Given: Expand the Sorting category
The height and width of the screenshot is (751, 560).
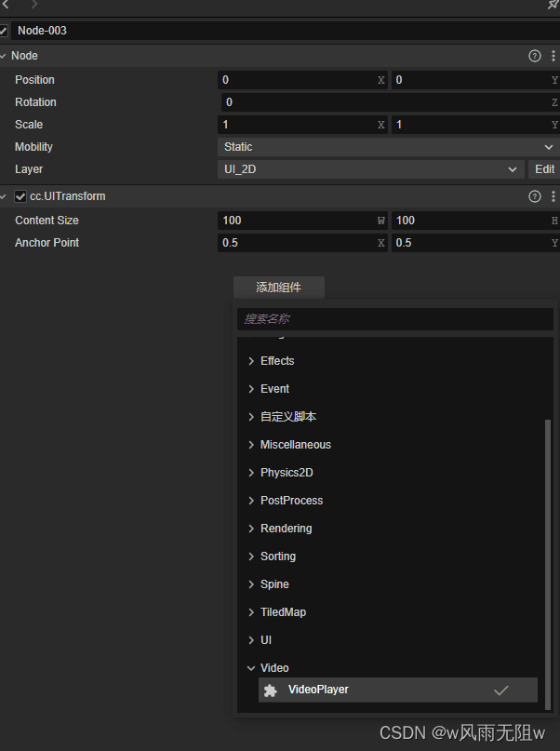Looking at the screenshot, I should click(x=251, y=557).
